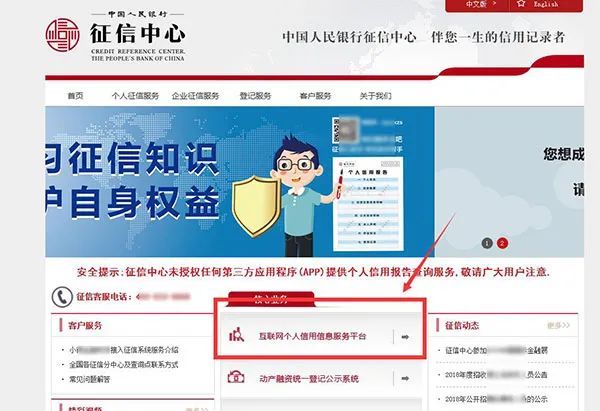Open 互联网个人信用信息服务平台 link
The height and width of the screenshot is (411, 600).
click(313, 336)
